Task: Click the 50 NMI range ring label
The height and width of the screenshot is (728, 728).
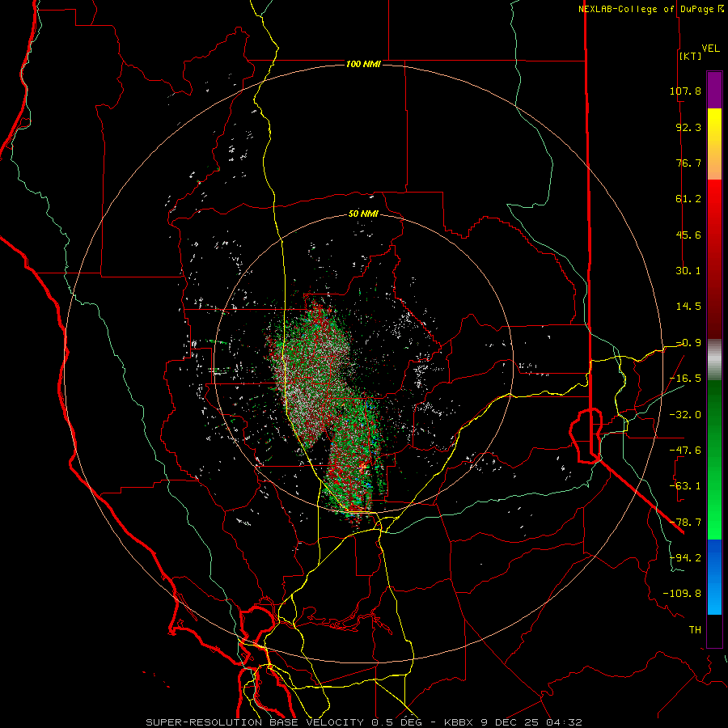Action: (x=363, y=214)
